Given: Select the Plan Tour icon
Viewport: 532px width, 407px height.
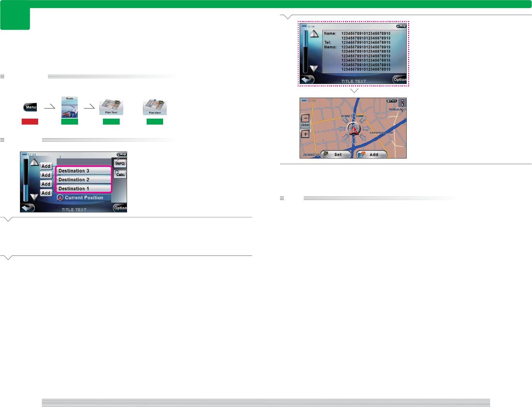Looking at the screenshot, I should [111, 107].
